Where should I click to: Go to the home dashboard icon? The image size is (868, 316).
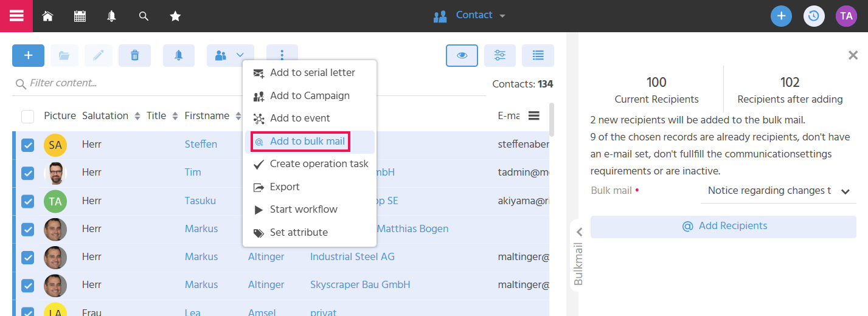pos(47,16)
